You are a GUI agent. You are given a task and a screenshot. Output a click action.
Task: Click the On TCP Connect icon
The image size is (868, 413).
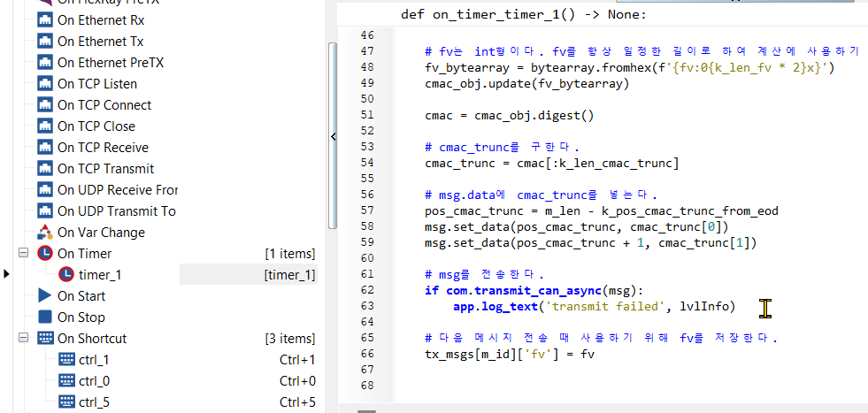coord(45,105)
